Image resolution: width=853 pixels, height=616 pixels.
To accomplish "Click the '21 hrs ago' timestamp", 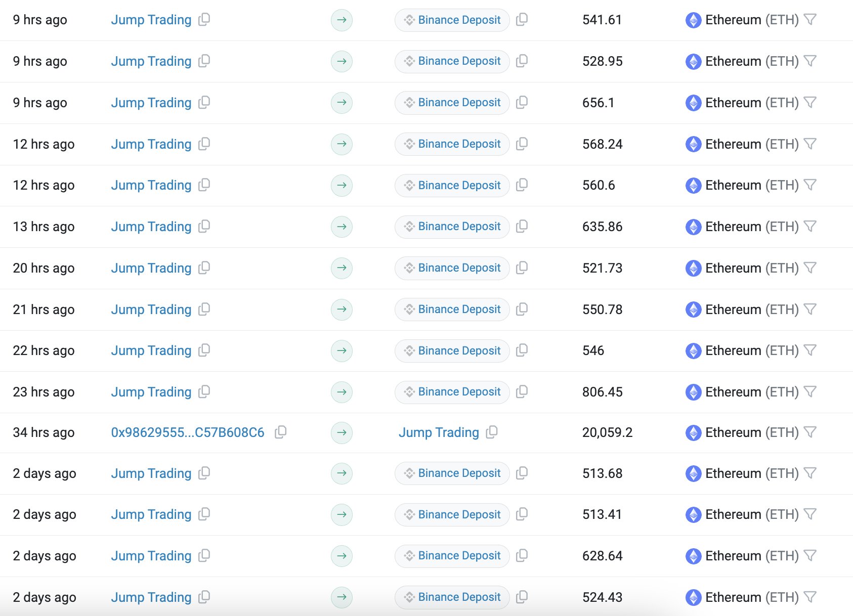I will click(44, 310).
